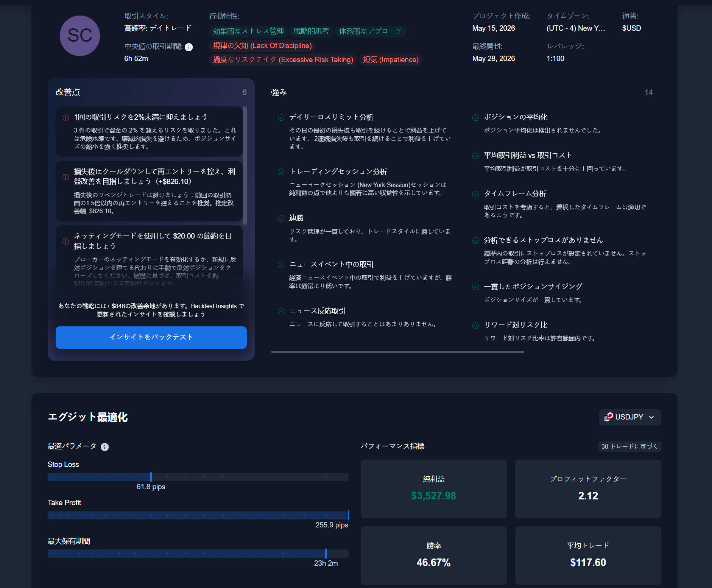Screen dimensions: 712x588
Task: Click the 規律の欠如 (Lack Of Discipline) tag
Action: point(262,46)
